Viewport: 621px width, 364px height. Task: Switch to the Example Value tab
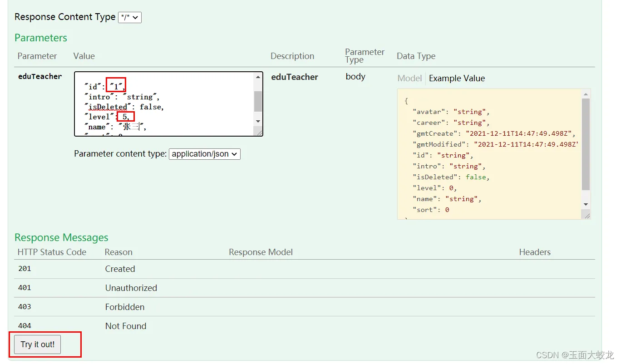pyautogui.click(x=457, y=79)
